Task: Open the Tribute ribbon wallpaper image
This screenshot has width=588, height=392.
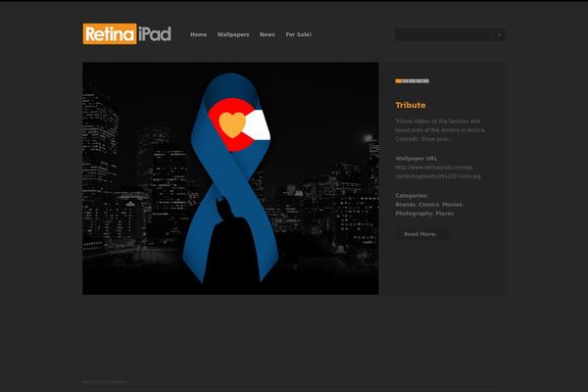Action: [x=230, y=178]
